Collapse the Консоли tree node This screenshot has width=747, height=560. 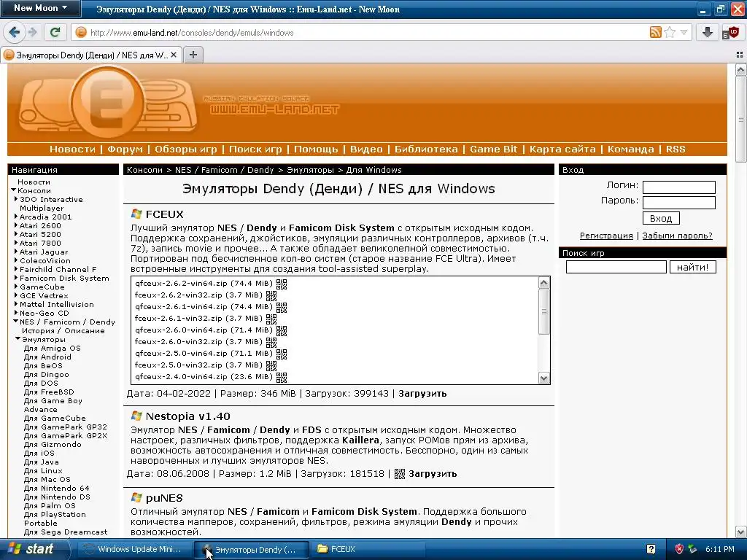(x=14, y=190)
